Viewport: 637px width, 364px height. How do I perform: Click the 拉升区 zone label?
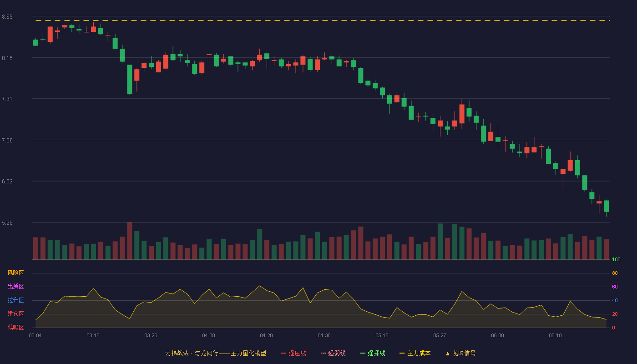15,300
